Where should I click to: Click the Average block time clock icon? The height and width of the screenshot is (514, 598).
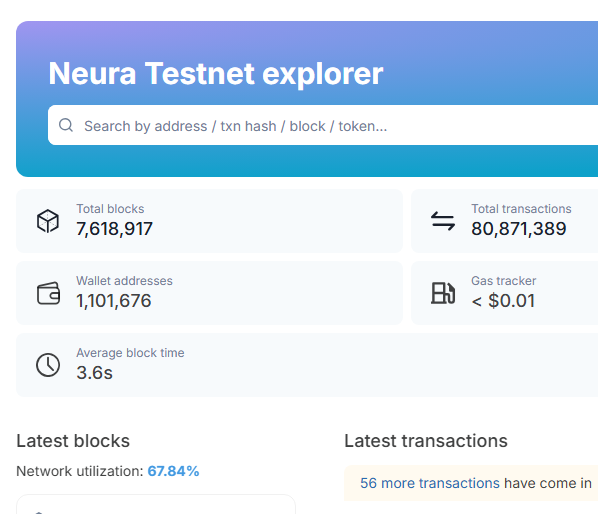(x=48, y=365)
